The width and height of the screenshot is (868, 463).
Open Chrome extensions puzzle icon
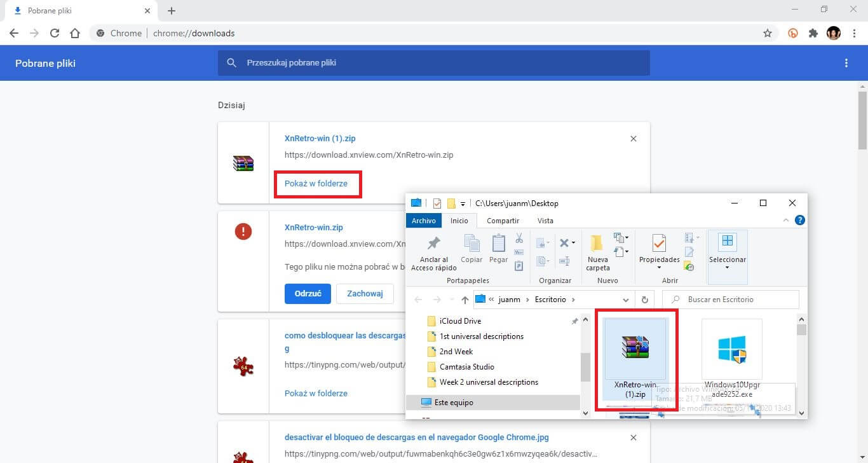coord(813,33)
